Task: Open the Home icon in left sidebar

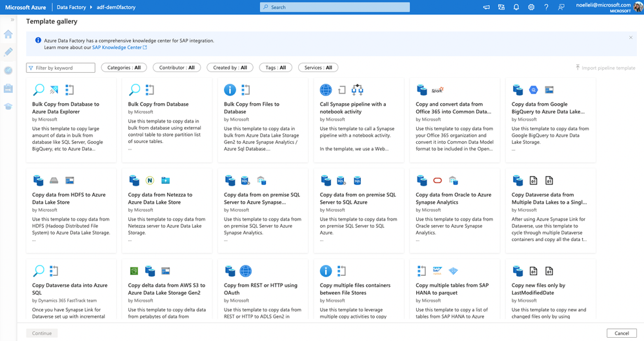Action: (8, 34)
